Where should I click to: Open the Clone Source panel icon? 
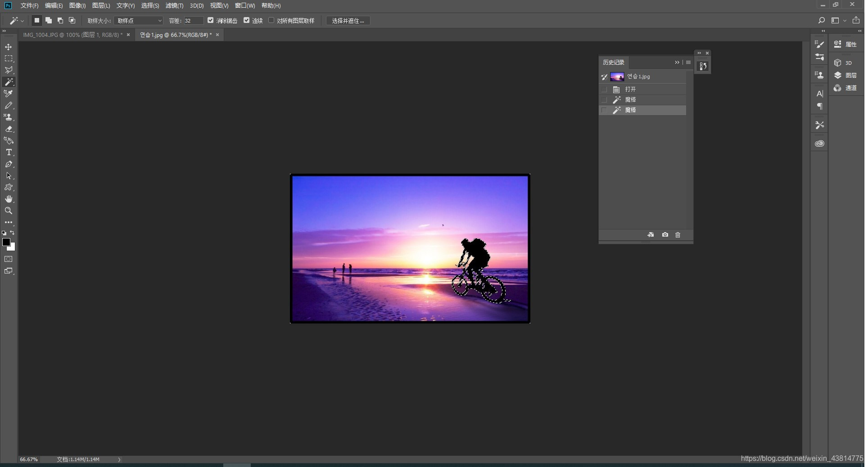[820, 75]
